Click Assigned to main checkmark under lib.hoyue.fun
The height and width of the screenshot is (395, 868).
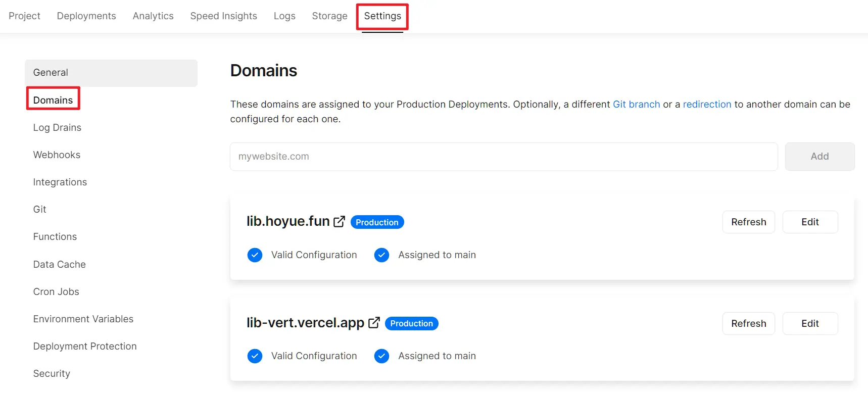click(x=381, y=255)
